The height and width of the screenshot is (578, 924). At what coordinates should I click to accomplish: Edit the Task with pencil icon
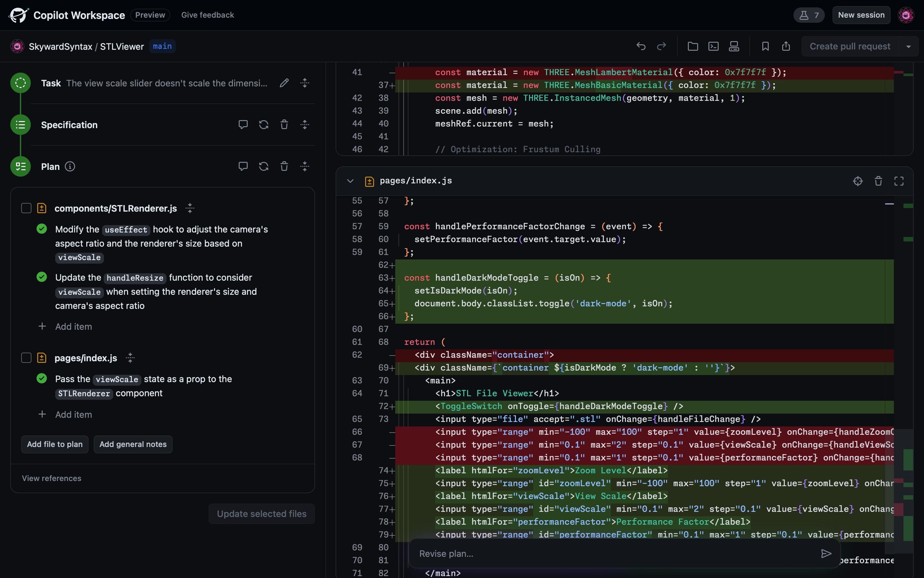[x=284, y=83]
